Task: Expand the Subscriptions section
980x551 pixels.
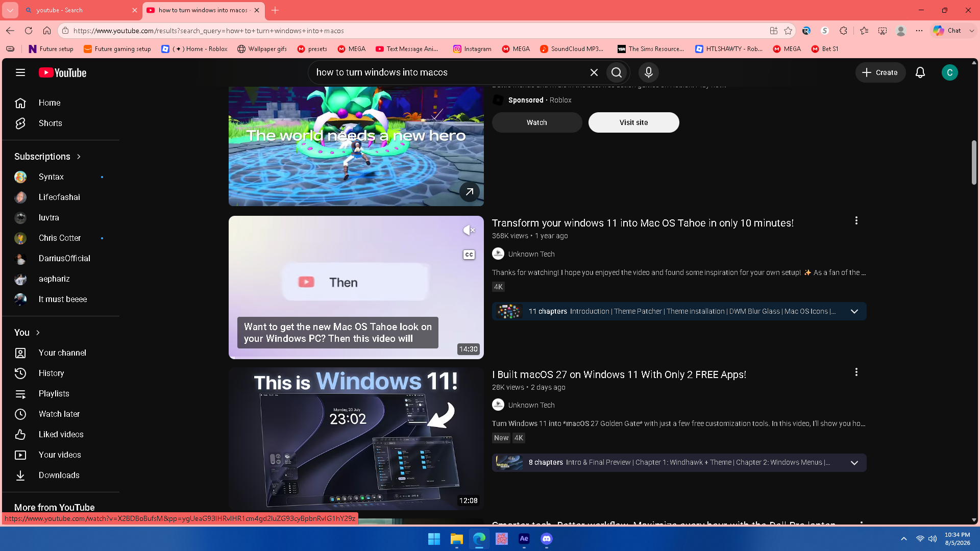Action: [48, 157]
